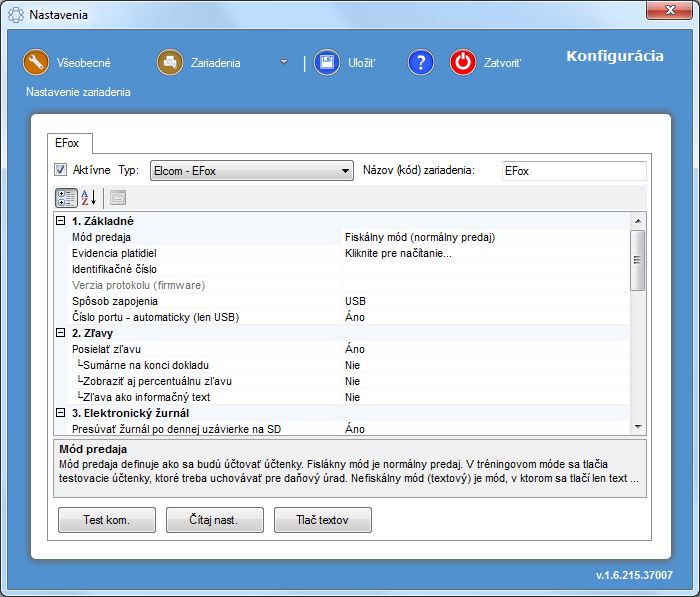This screenshot has width=700, height=597.
Task: Open the Typ dropdown Elcom - EFox
Action: (251, 171)
